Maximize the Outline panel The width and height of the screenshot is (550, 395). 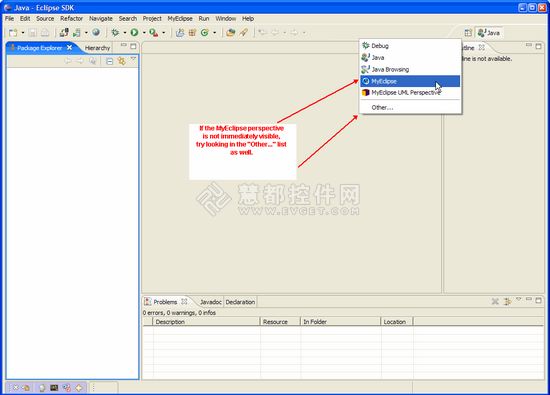coord(538,46)
